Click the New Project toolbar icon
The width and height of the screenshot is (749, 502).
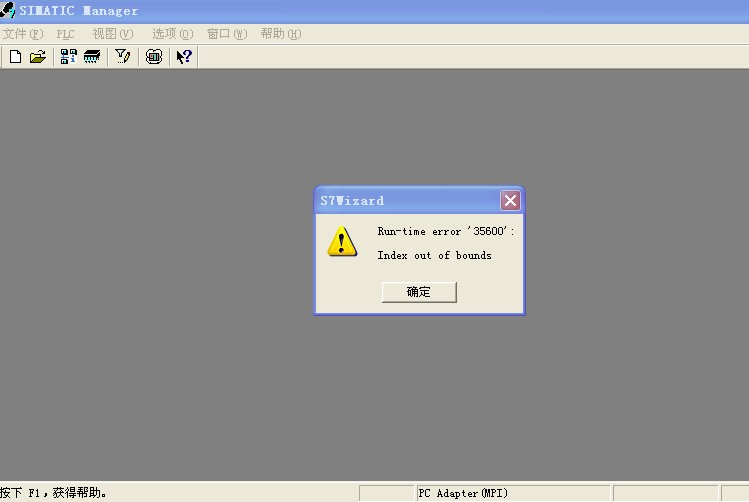(15, 57)
